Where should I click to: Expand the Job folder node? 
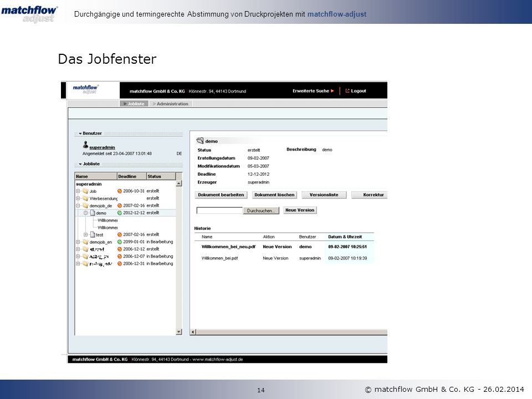78,191
